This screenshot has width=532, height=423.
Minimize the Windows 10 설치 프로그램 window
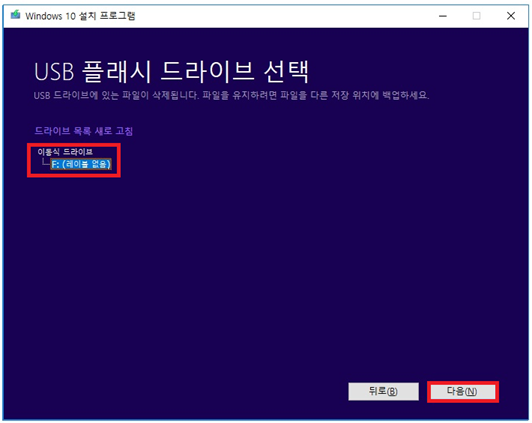[442, 16]
